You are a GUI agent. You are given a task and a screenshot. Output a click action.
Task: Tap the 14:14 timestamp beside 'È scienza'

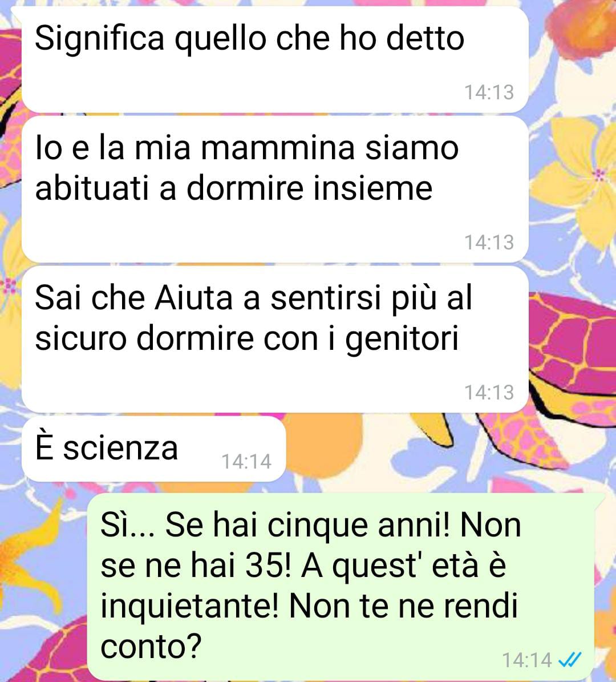pos(246,462)
